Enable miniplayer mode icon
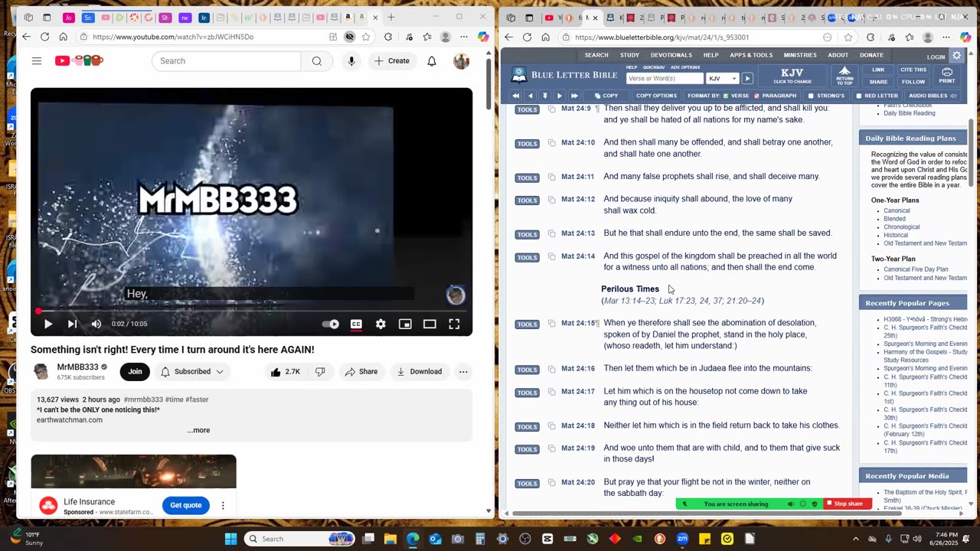The height and width of the screenshot is (551, 980). 405,324
